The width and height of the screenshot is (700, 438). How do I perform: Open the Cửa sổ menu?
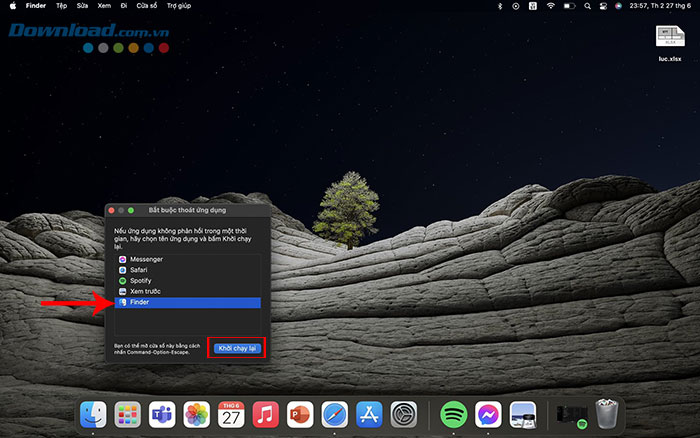(146, 6)
